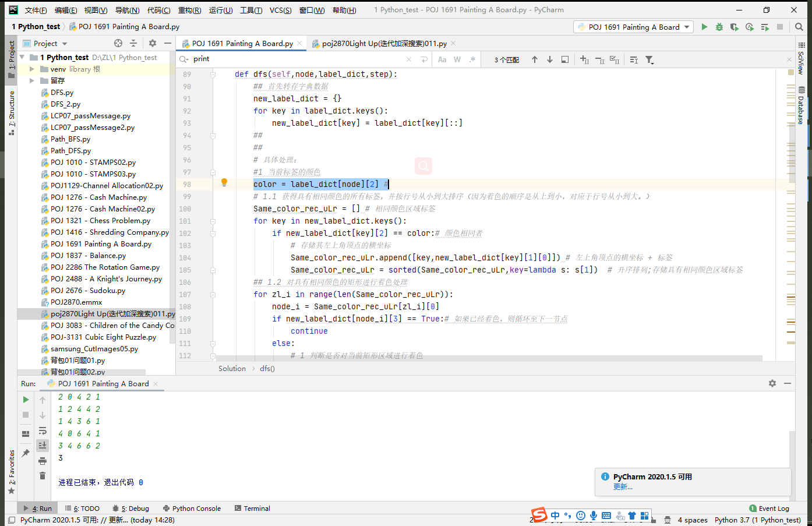The image size is (812, 526).
Task: Click the Locate in project target icon
Action: pos(118,43)
